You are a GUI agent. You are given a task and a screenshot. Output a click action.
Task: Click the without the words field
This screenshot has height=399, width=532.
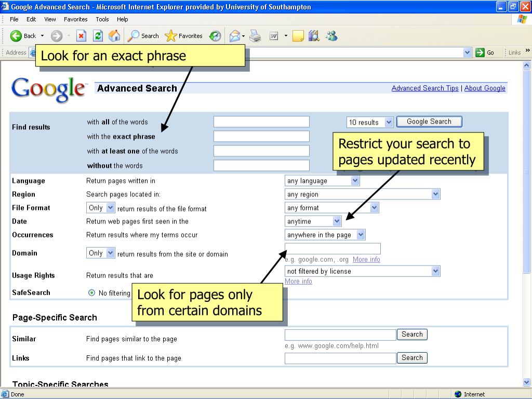(x=262, y=166)
